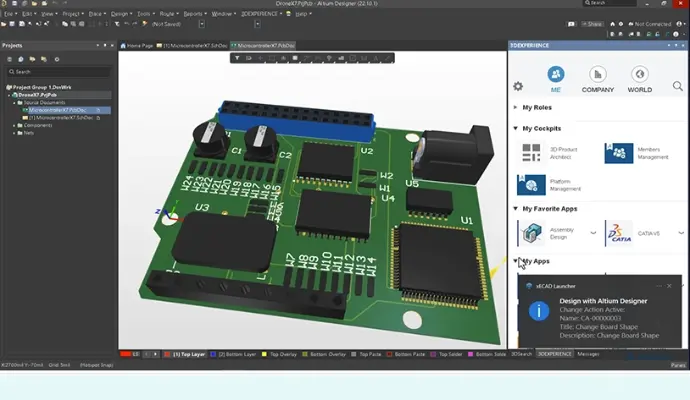Open the Platform Management cockpit
This screenshot has height=400, width=690.
pyautogui.click(x=551, y=185)
